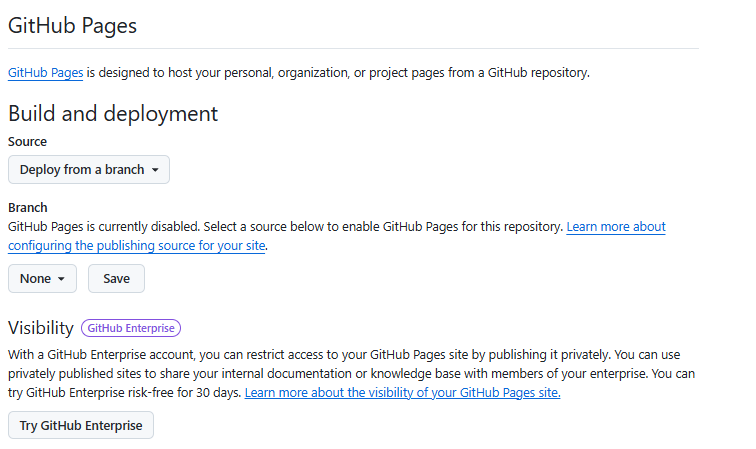Click the Visibility section heading

click(41, 328)
